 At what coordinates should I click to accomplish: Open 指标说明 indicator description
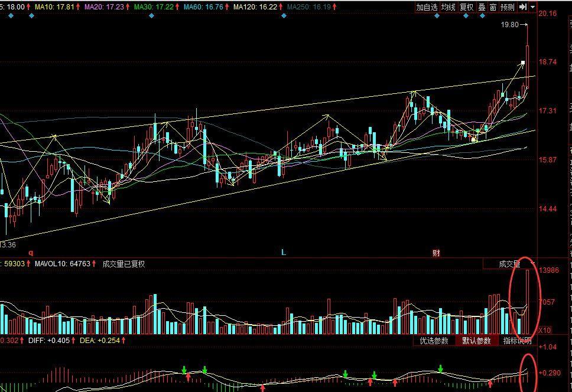pyautogui.click(x=517, y=341)
